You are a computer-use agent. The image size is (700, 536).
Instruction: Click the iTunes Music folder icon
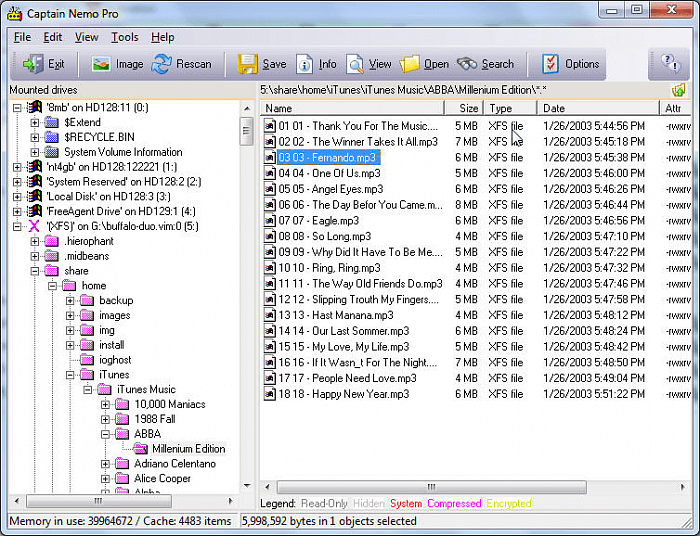(x=104, y=390)
